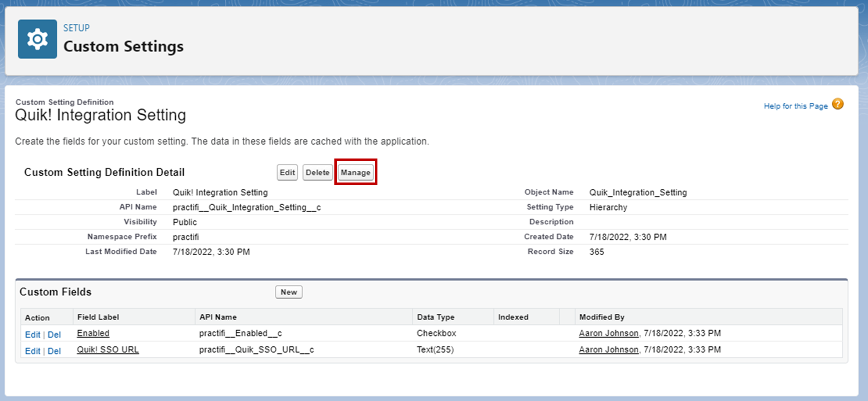Click the Public visibility value

tap(185, 222)
